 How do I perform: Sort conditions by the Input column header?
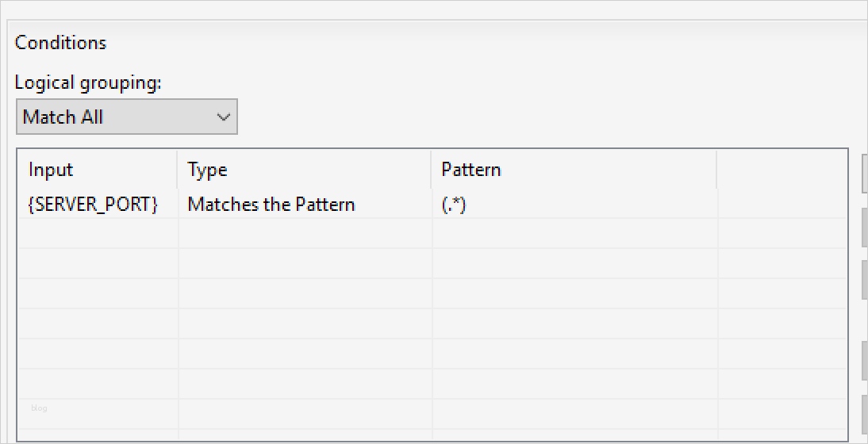(51, 170)
